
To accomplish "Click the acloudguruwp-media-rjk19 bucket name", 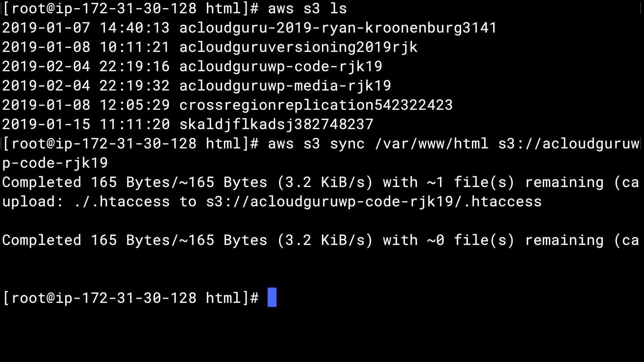I will 285,86.
